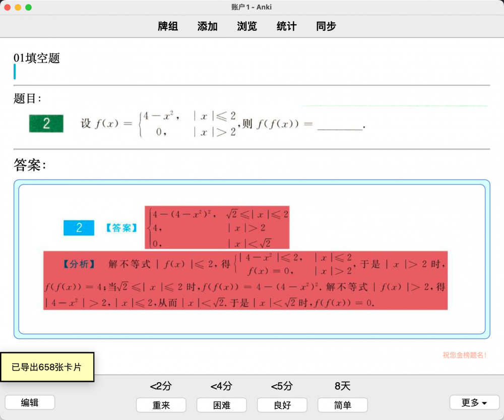Click the 已导出658张卡片 notification tooltip
This screenshot has height=420, width=504.
pos(47,367)
